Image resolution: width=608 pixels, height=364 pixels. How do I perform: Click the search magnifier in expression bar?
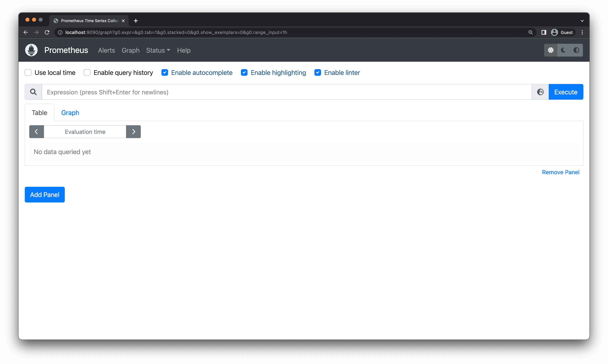(33, 92)
